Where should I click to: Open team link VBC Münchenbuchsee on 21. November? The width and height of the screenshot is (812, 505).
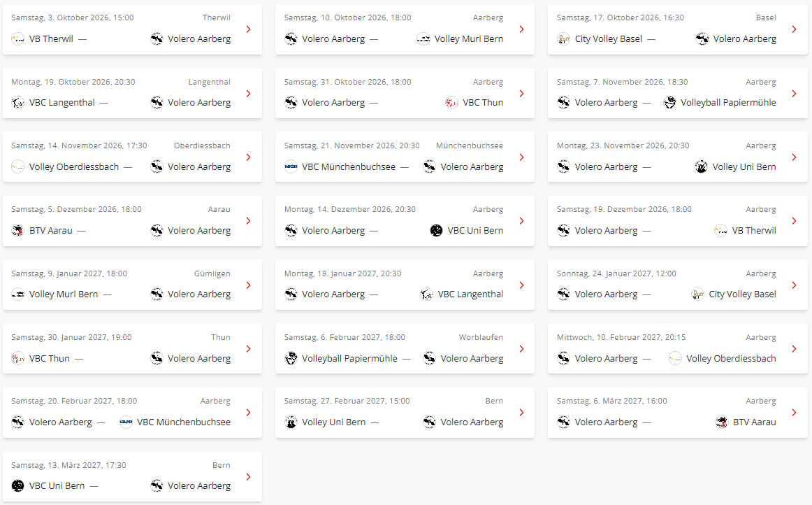click(349, 167)
